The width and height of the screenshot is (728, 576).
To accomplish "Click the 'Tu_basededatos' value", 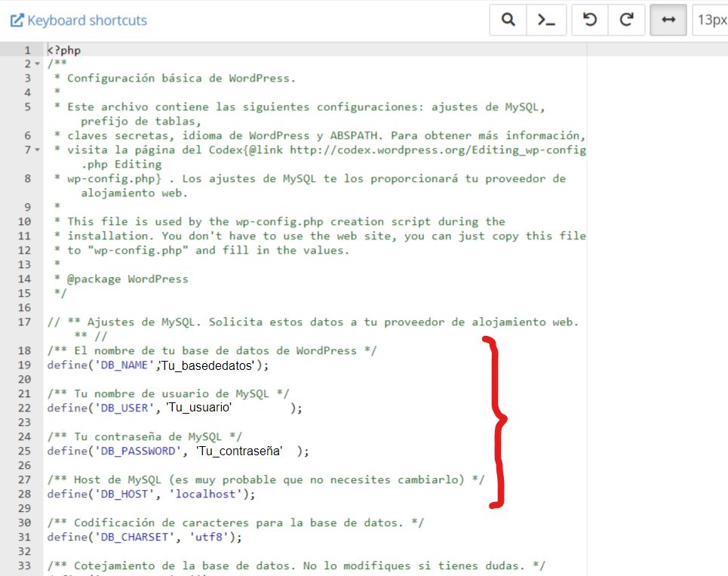I will [x=207, y=365].
